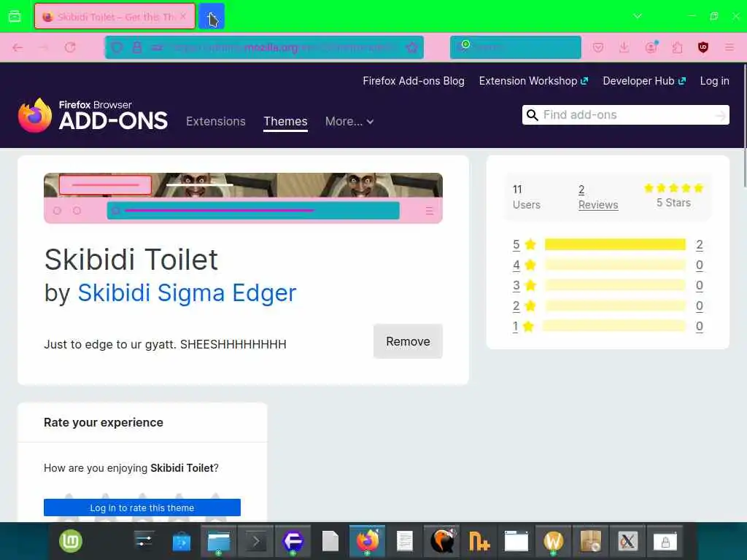
Task: Open the list all tabs chevron
Action: (638, 16)
